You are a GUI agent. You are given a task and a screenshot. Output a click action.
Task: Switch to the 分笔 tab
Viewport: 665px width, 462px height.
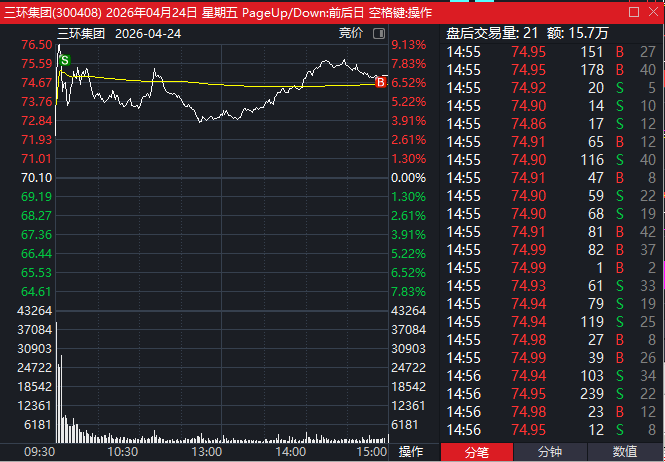point(477,452)
